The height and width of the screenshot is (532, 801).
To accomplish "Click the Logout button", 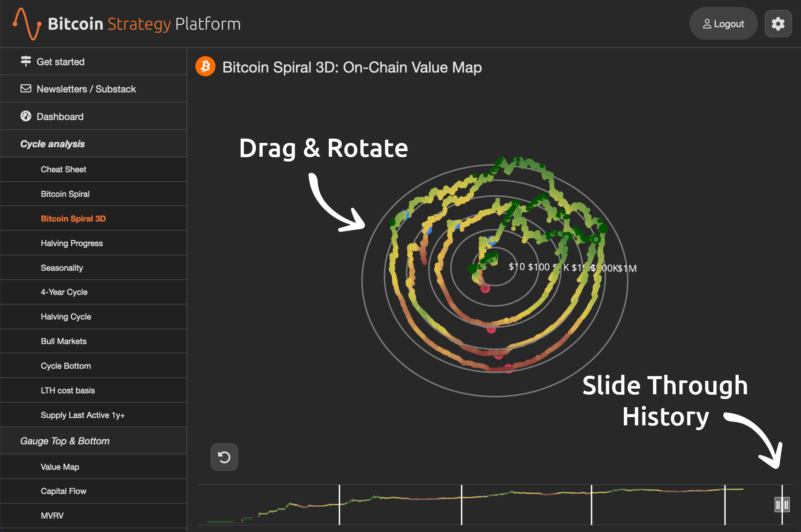I will click(x=723, y=24).
